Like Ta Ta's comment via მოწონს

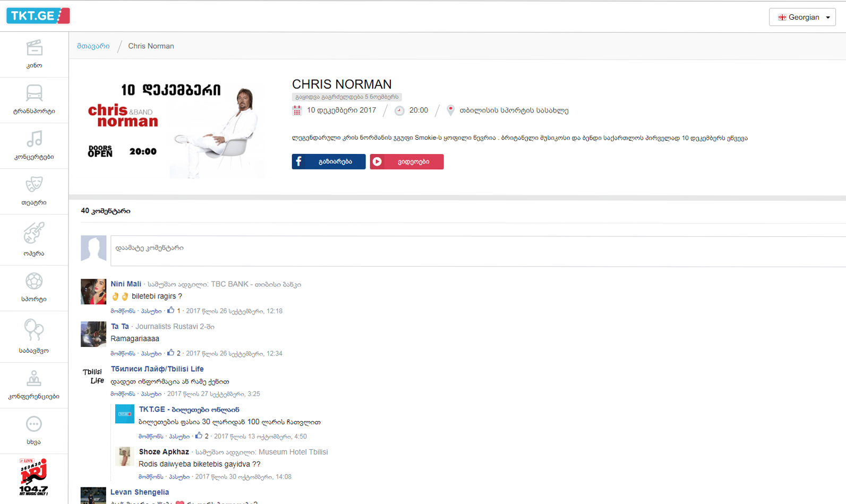(x=123, y=354)
